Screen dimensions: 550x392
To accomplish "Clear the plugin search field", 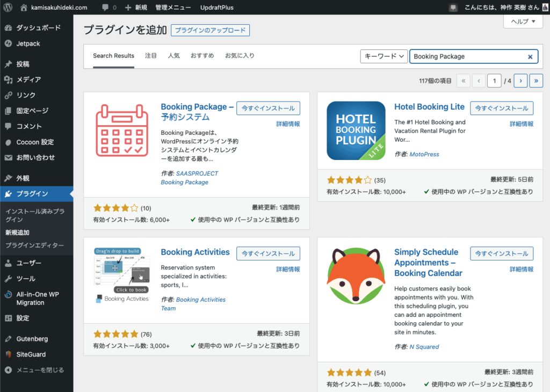I will point(530,56).
